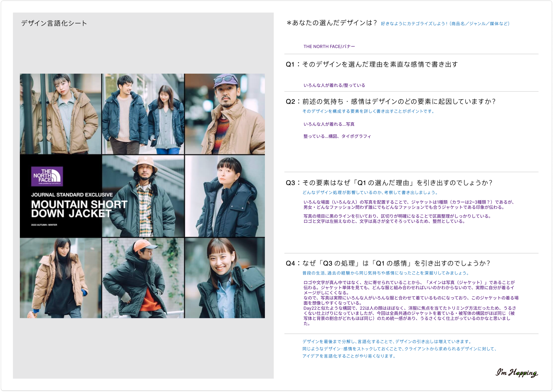Select photo of man in purple cap
The height and width of the screenshot is (392, 553).
pyautogui.click(x=225, y=114)
